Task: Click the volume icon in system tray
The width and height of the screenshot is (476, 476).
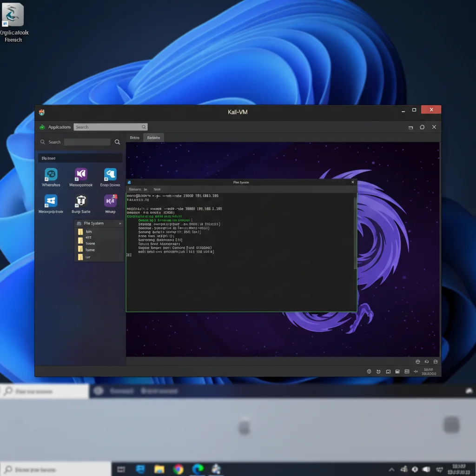Action: click(x=426, y=469)
